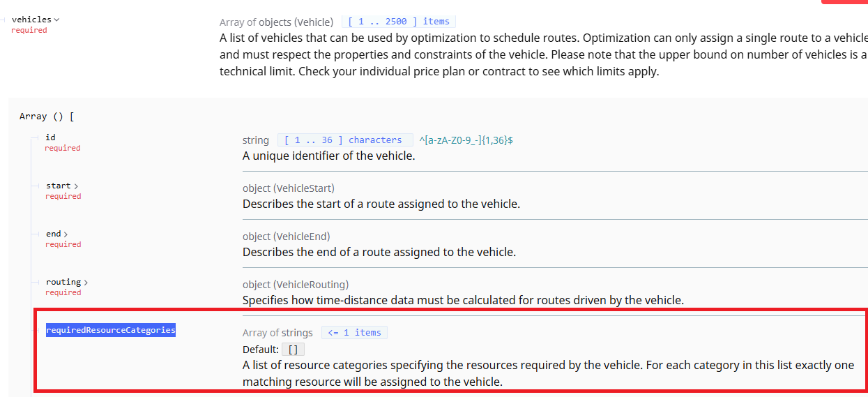Image resolution: width=868 pixels, height=397 pixels.
Task: Click the vehicles property label
Action: (31, 20)
